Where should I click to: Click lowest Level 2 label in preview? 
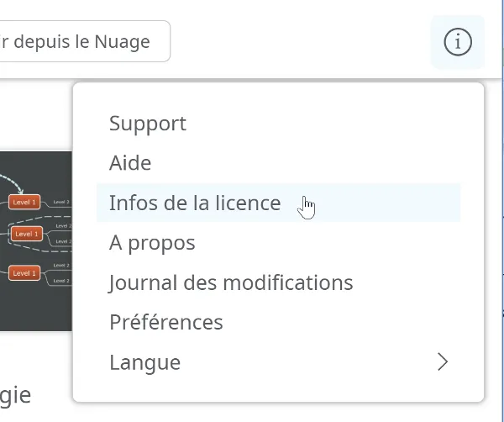(61, 281)
